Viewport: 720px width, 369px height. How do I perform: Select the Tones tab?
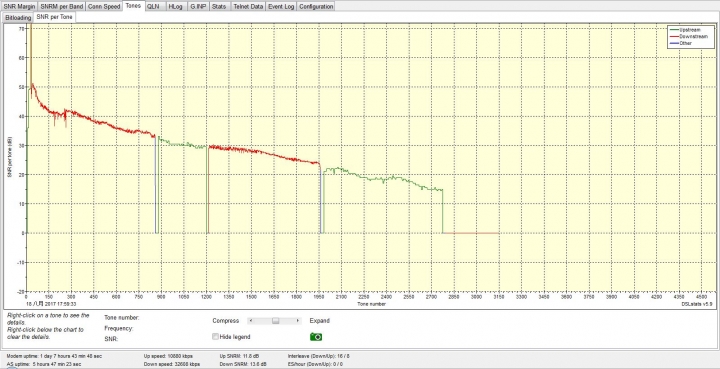(x=134, y=6)
